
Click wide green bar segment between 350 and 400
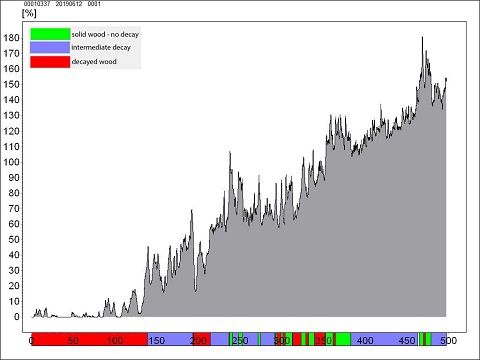pyautogui.click(x=343, y=339)
